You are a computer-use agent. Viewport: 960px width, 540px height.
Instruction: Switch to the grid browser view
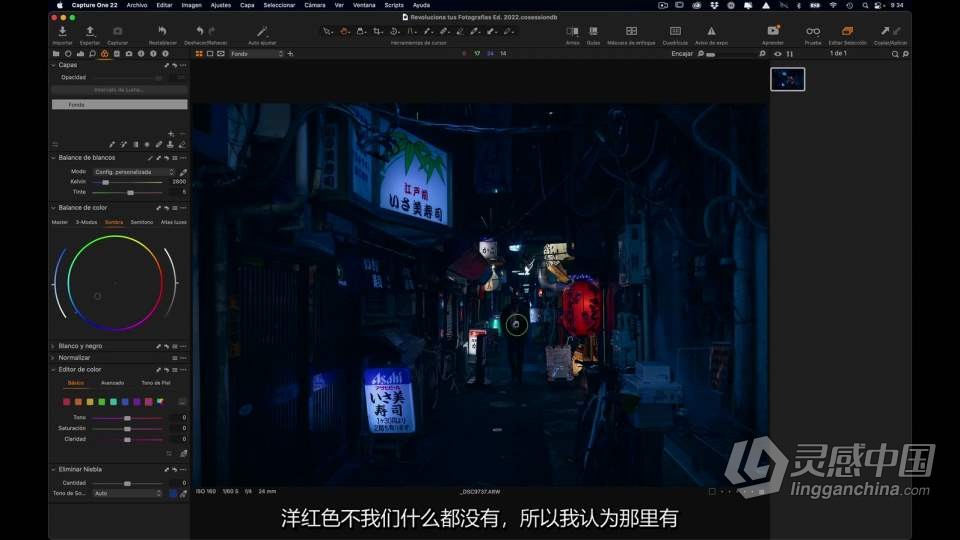(x=199, y=54)
